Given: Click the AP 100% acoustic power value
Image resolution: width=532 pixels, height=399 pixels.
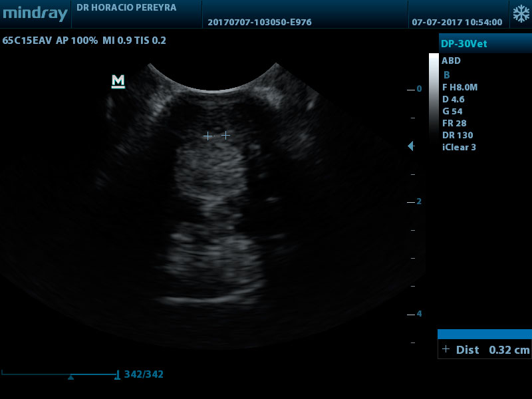Looking at the screenshot, I should (76, 41).
